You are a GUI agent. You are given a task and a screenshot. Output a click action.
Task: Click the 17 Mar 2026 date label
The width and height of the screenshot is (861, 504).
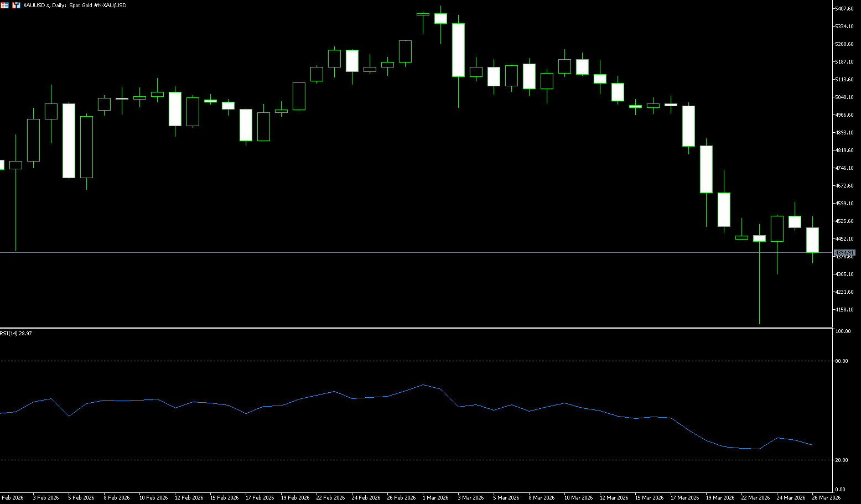[684, 498]
